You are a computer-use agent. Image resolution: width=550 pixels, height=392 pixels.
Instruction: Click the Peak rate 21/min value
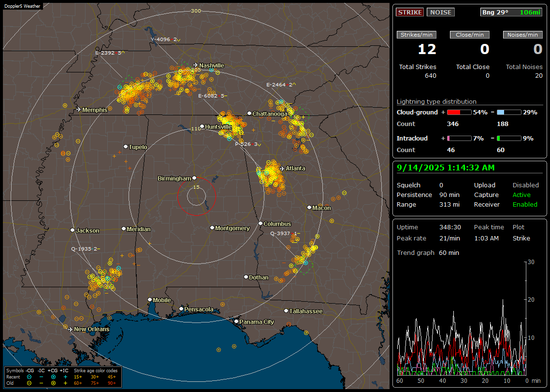point(450,238)
